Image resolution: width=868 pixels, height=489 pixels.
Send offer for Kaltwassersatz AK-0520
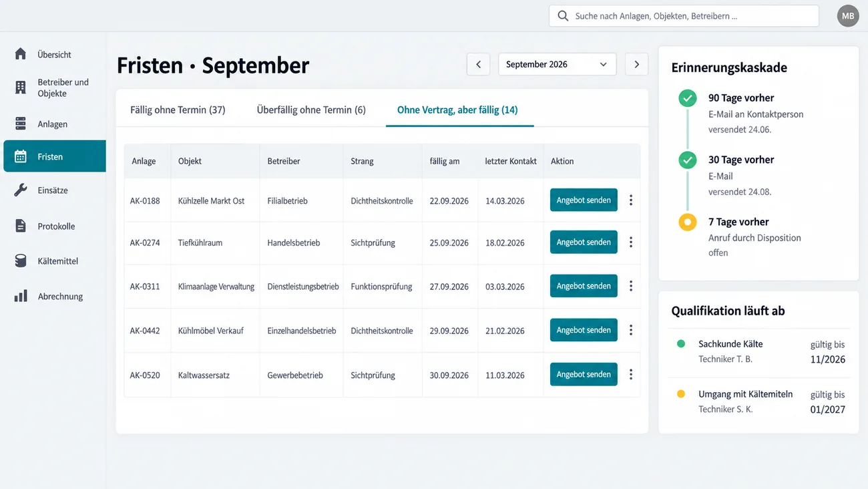(584, 375)
